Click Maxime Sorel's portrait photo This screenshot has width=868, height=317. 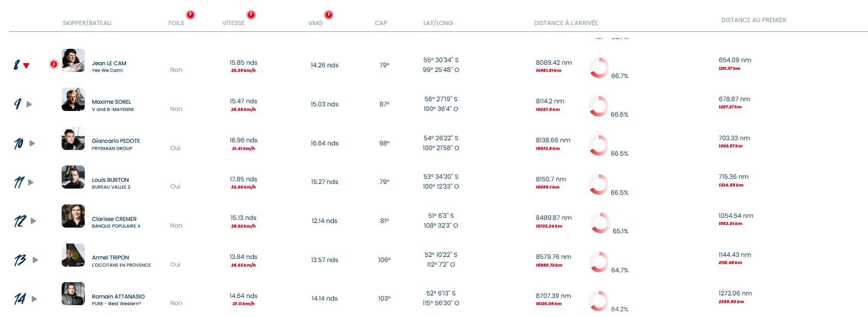point(73,100)
